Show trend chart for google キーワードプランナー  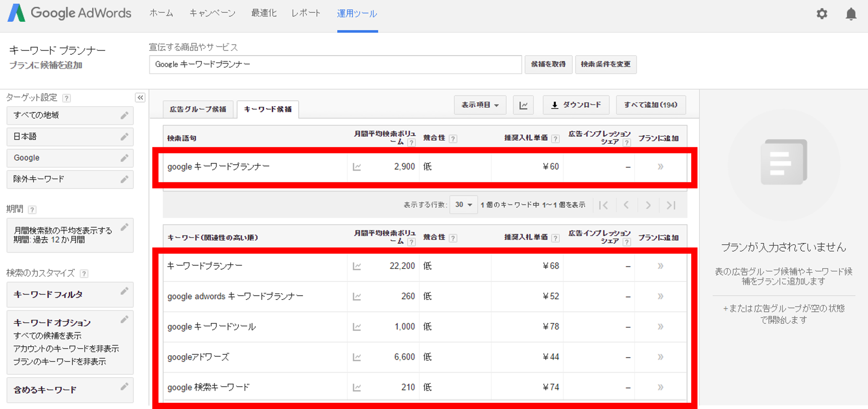(357, 167)
